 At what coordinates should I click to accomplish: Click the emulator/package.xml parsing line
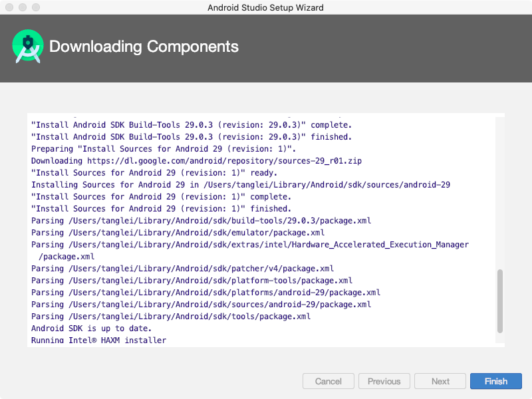point(178,233)
